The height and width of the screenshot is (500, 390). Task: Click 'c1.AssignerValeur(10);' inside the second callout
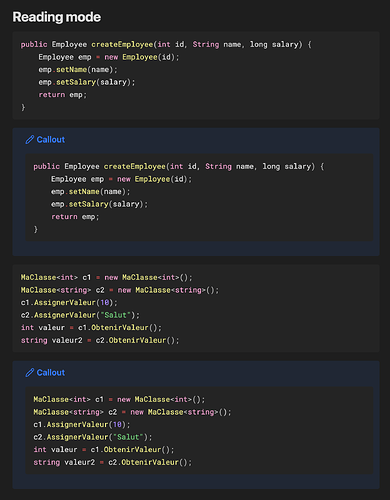click(82, 425)
